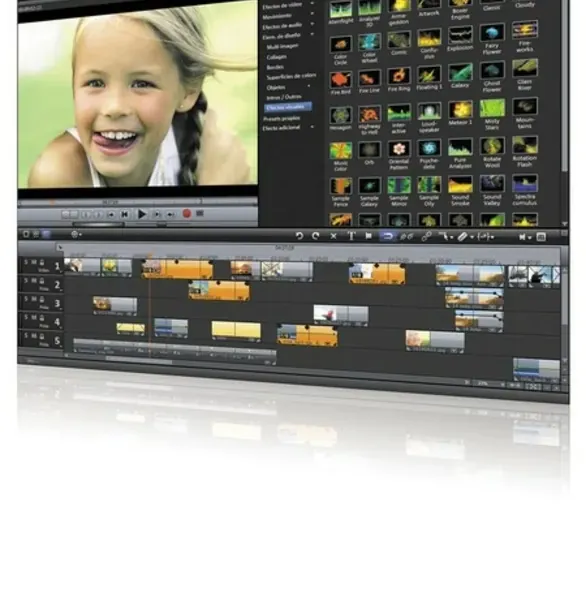Click the highlighted third view-mode icon at the toolbar's left
The height and width of the screenshot is (600, 586).
(x=46, y=234)
